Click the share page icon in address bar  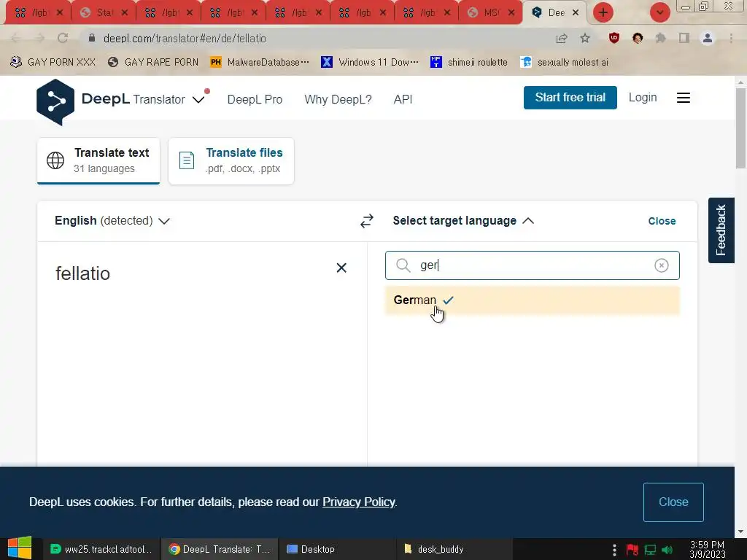pyautogui.click(x=562, y=38)
